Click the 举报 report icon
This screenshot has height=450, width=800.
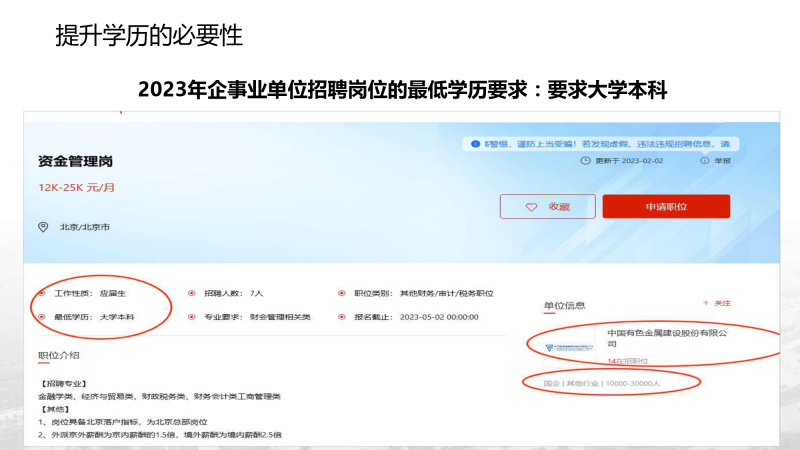click(x=705, y=160)
